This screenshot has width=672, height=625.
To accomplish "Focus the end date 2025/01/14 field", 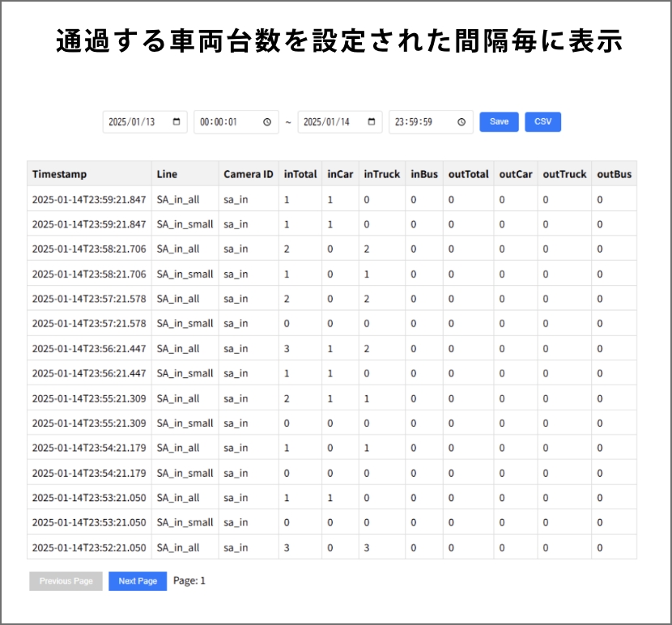I will click(x=328, y=122).
